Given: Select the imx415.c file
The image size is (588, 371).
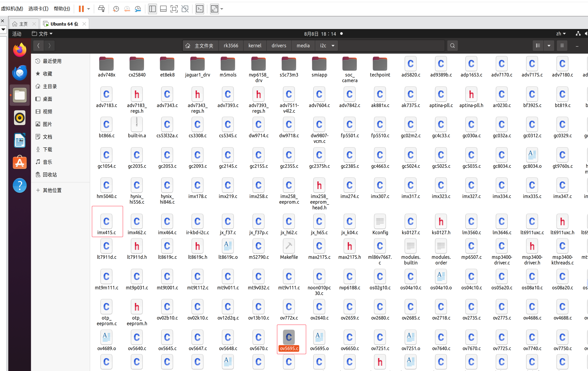Looking at the screenshot, I should (107, 224).
